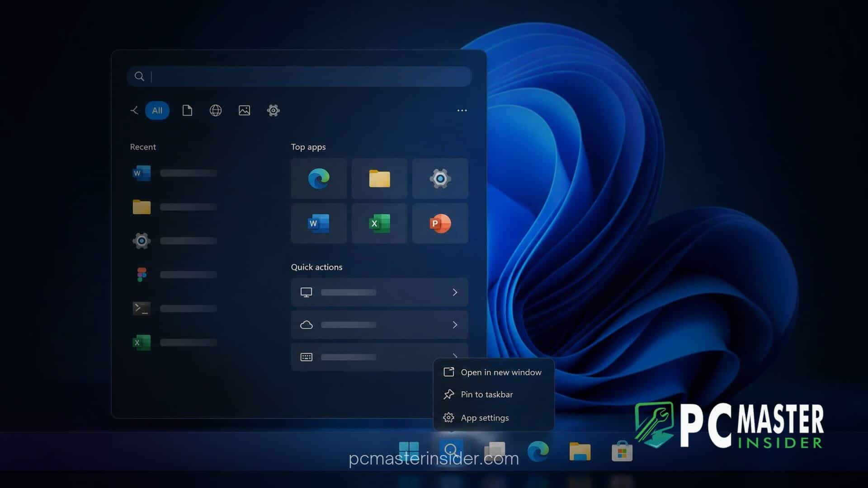Launch PowerPoint from Top apps
Screen dimensions: 868x488
(440, 223)
